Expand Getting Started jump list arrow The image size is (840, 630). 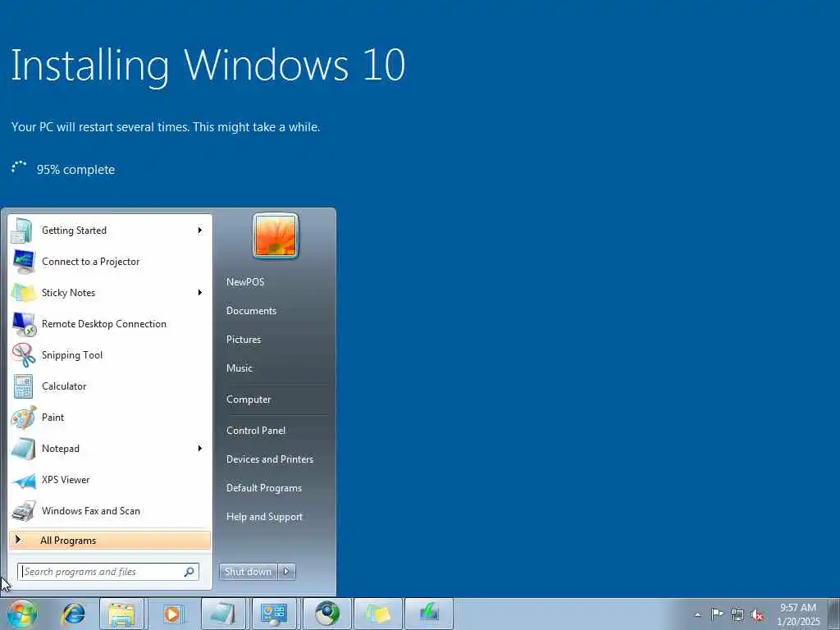200,231
